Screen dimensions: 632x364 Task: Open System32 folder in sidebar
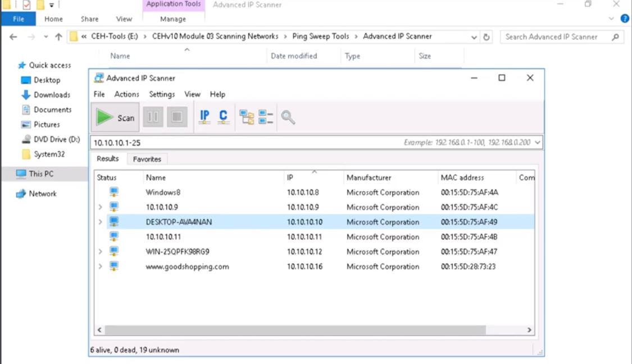[x=49, y=154]
